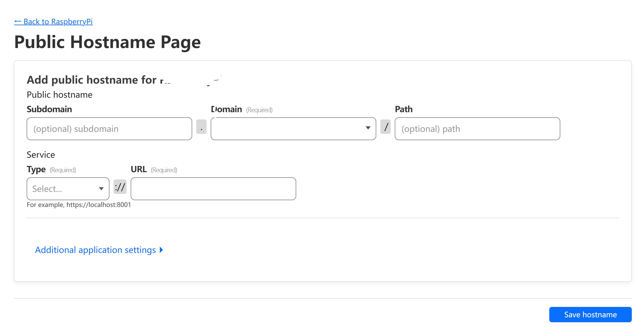644x327 pixels.
Task: Click the URL (Required) field label
Action: pos(139,169)
